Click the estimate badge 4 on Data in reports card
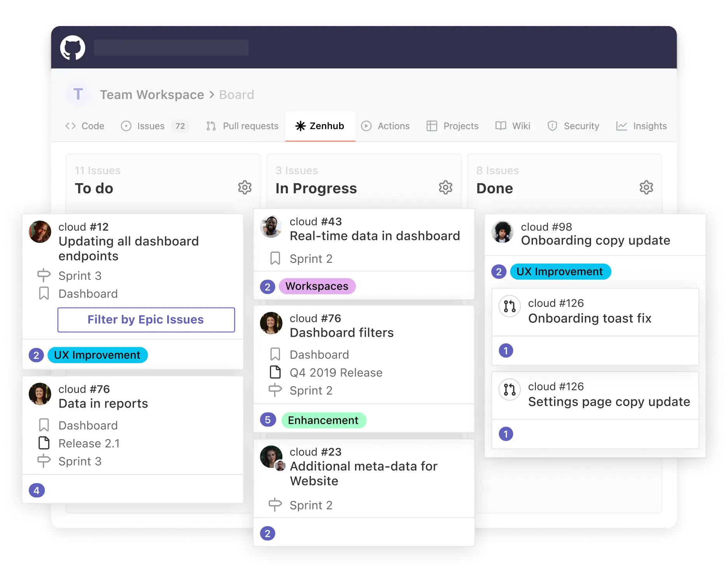The width and height of the screenshot is (728, 574). tap(37, 490)
